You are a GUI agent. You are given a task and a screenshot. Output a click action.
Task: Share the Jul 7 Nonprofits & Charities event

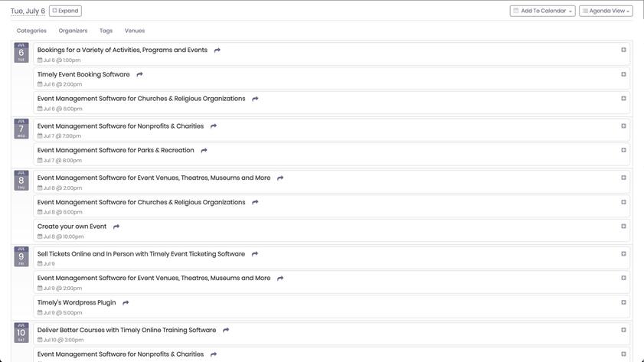click(x=214, y=126)
